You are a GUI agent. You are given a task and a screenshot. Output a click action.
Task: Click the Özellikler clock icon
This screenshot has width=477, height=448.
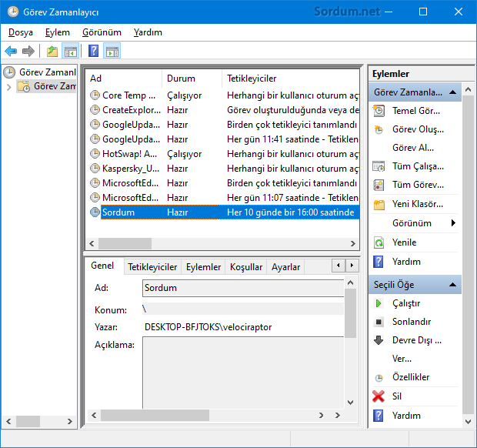pyautogui.click(x=379, y=378)
